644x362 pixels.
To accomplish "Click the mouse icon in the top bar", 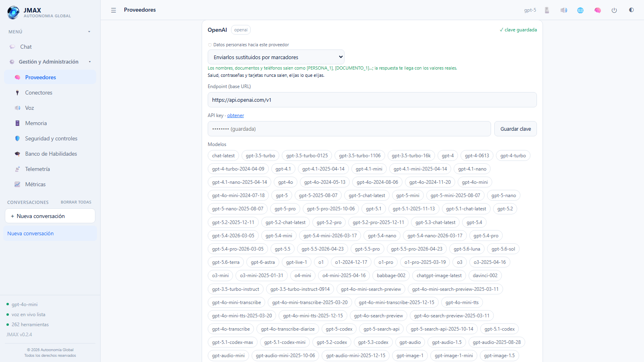I will 547,10.
